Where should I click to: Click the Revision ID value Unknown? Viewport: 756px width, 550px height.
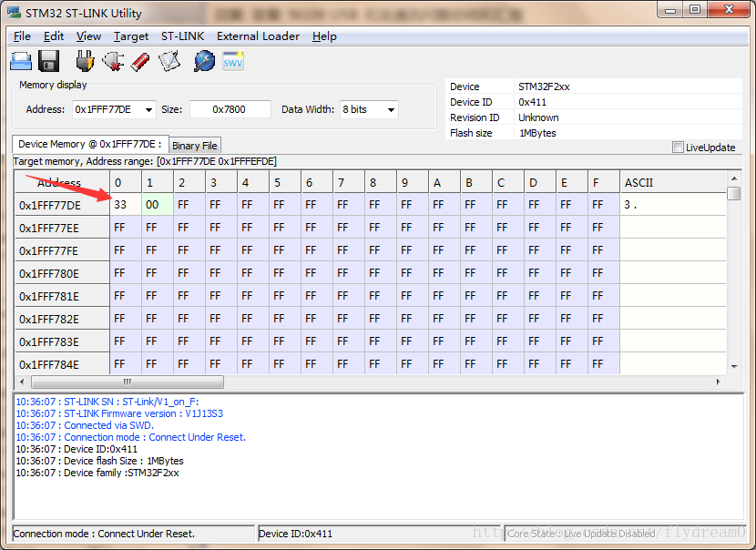point(538,117)
